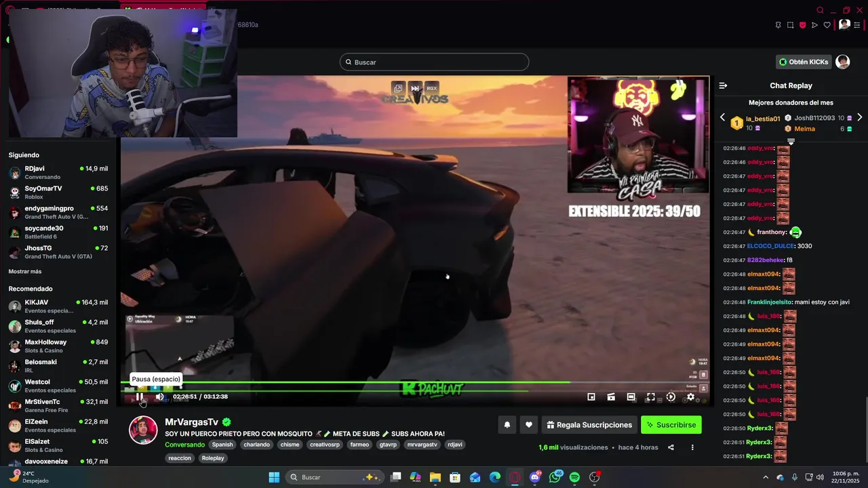Enable theater mode in the player
This screenshot has width=868, height=488.
pos(631,397)
